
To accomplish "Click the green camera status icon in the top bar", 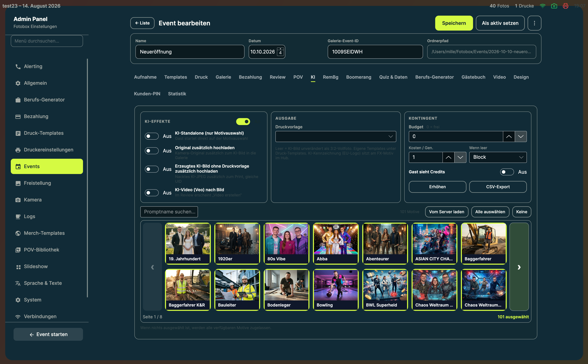I will point(554,6).
